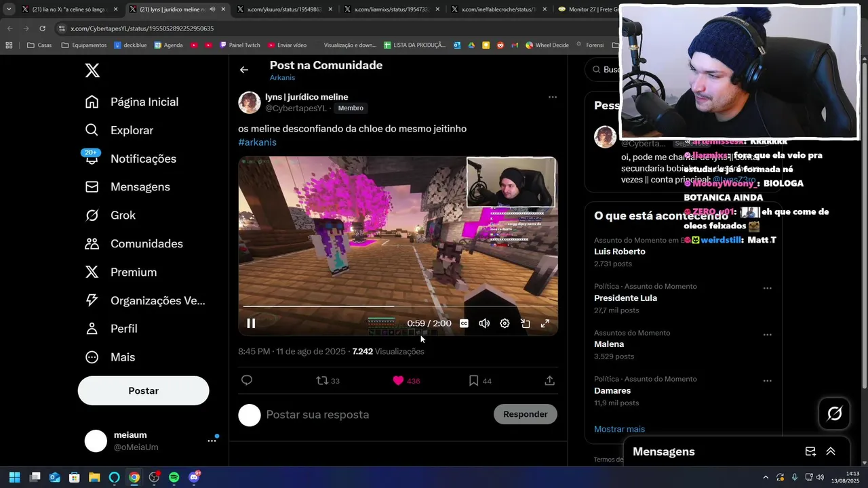868x488 pixels.
Task: Open Premium in the sidebar
Action: coord(122,272)
